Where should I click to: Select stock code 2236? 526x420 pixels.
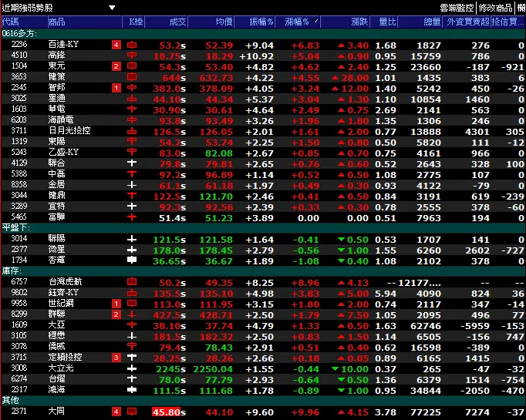tap(19, 45)
